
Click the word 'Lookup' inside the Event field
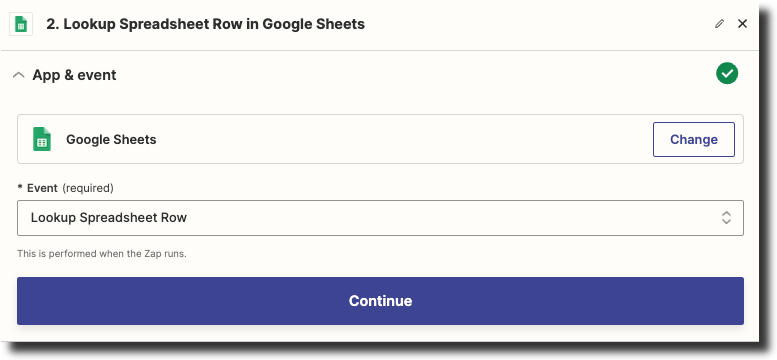coord(54,218)
